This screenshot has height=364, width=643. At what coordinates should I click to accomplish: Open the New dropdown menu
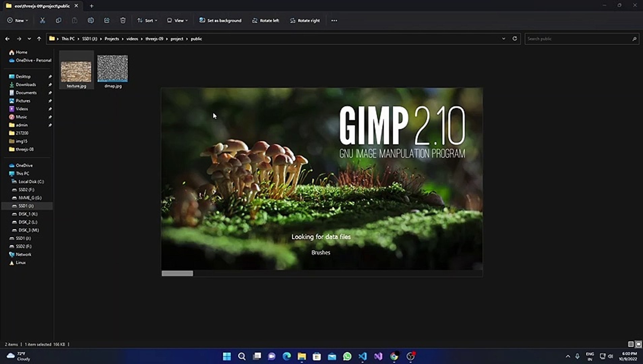[x=18, y=21]
